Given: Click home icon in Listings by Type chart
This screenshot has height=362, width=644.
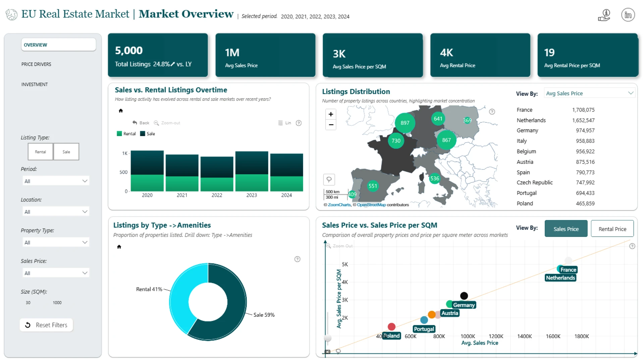Looking at the screenshot, I should 119,247.
